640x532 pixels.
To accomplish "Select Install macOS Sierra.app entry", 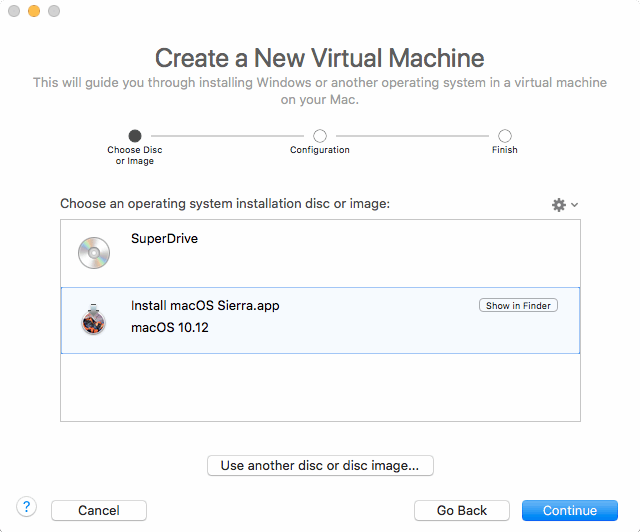I will tap(320, 321).
